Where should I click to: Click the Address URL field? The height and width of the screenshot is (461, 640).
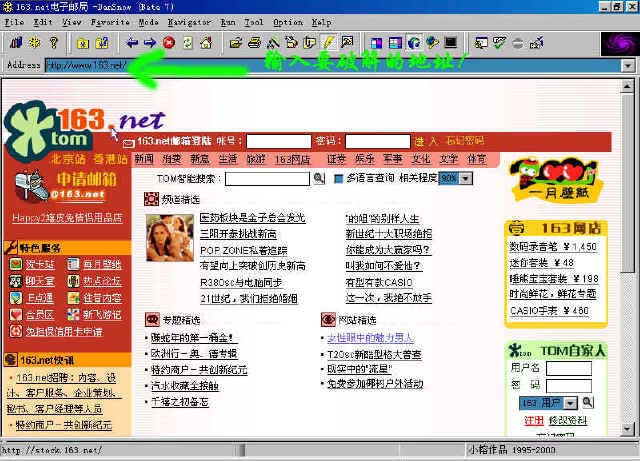(333, 65)
